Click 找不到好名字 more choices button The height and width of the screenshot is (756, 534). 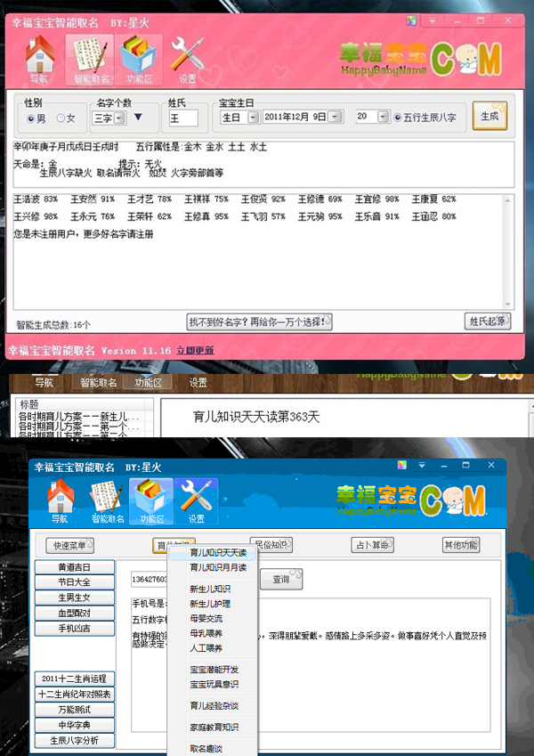[x=259, y=322]
